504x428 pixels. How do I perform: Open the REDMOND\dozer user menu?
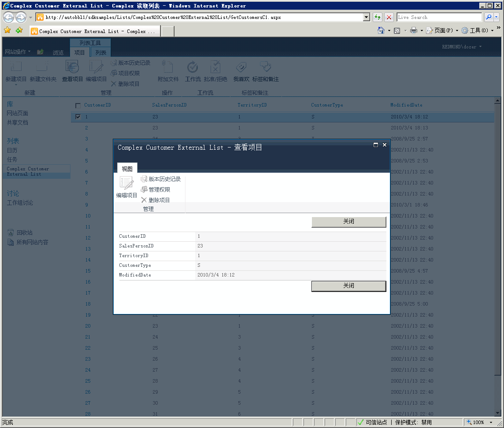(462, 47)
